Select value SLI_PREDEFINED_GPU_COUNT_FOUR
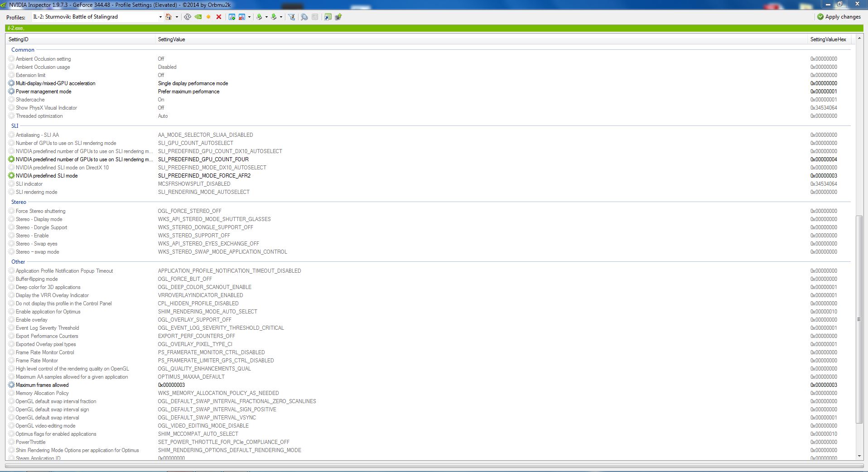The width and height of the screenshot is (868, 472). click(203, 159)
